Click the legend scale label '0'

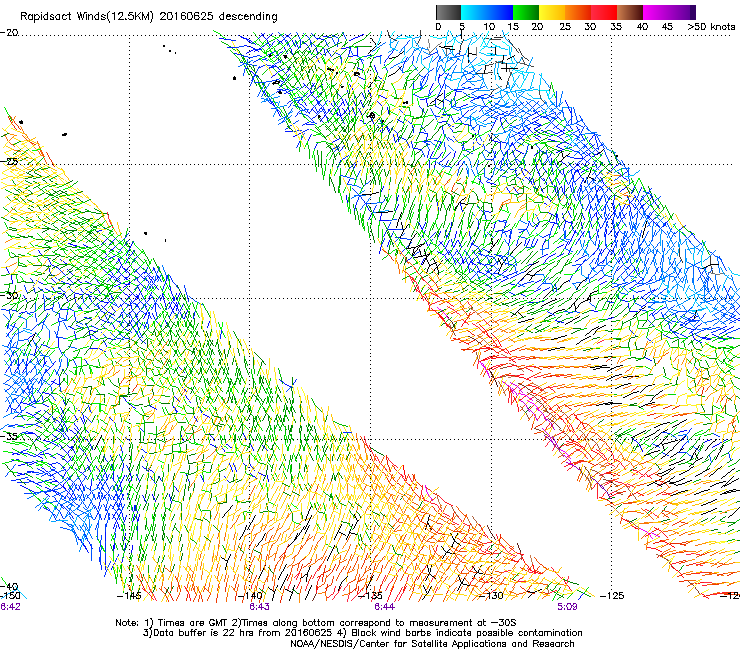point(438,27)
